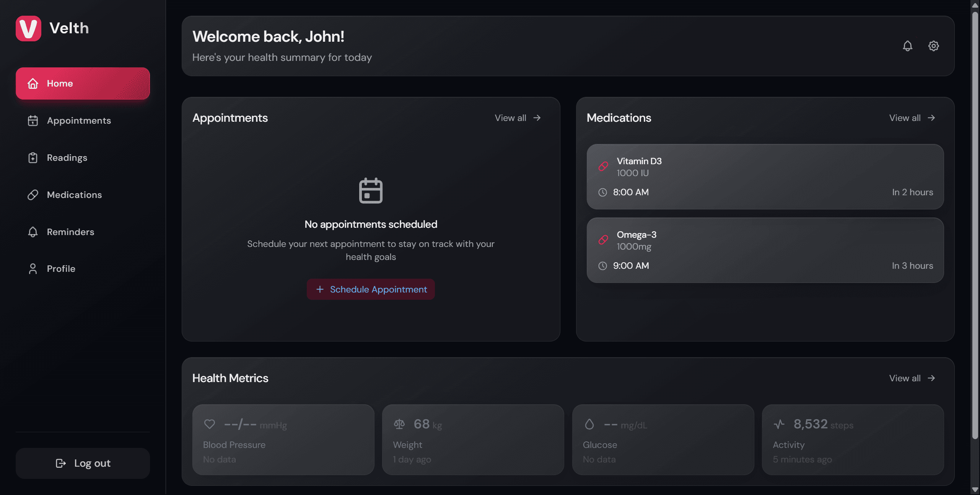This screenshot has height=495, width=980.
Task: Click the arrow next to Medications View all
Action: [931, 118]
